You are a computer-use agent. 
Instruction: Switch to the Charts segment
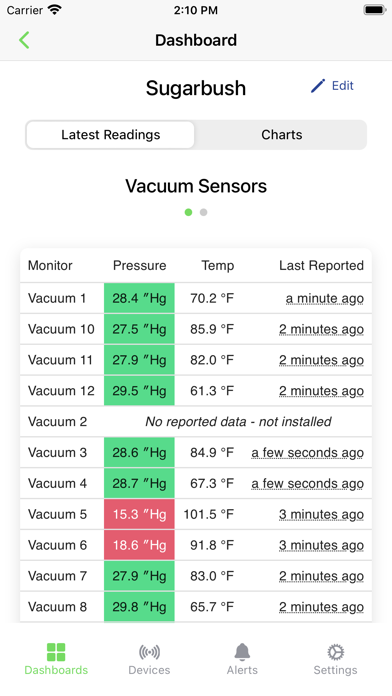tap(281, 135)
